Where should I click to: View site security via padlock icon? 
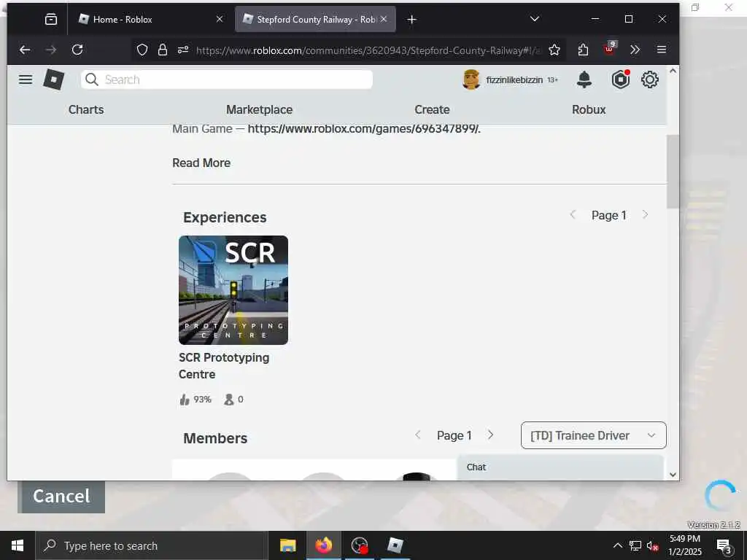[163, 50]
